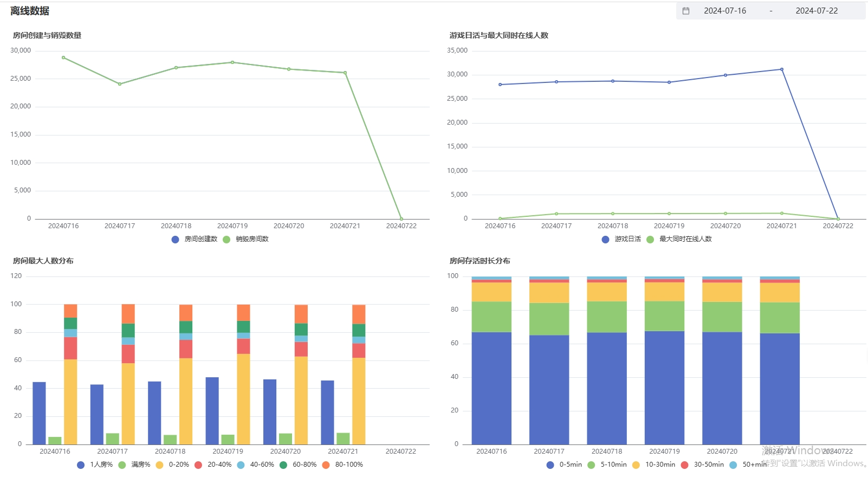
Task: Toggle the 50+min legend entry
Action: (748, 465)
